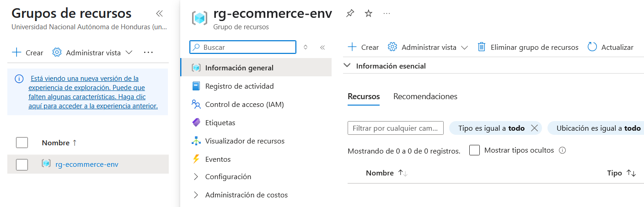644x207 pixels.
Task: Click Crear in the resource group toolbar
Action: (x=364, y=47)
